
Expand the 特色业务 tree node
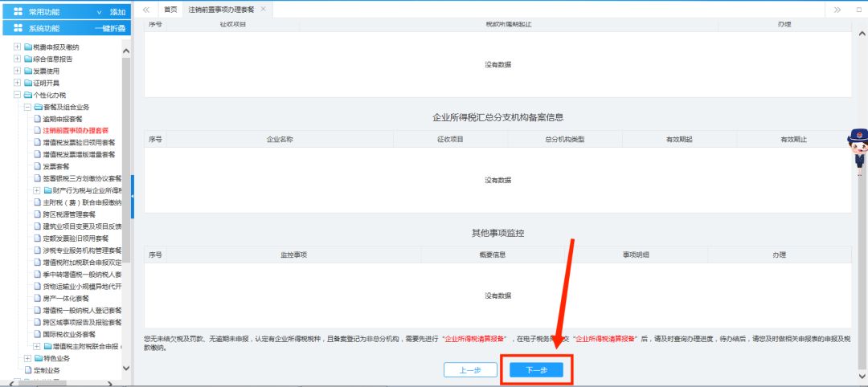click(x=27, y=358)
